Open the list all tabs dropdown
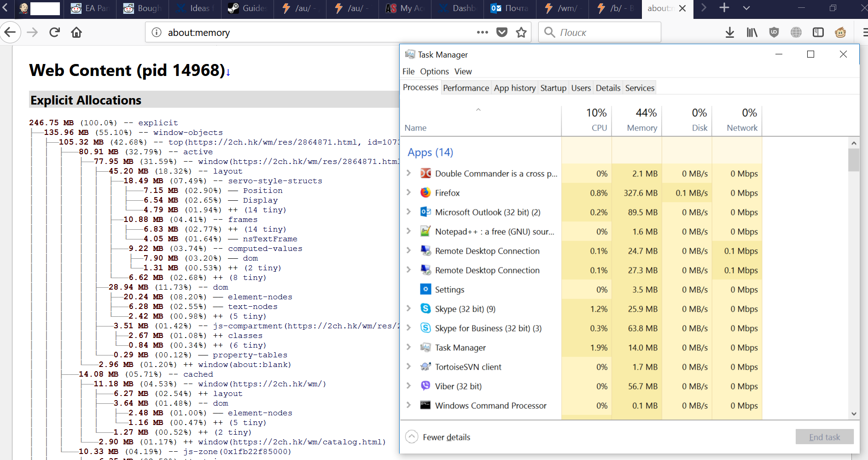 pyautogui.click(x=746, y=8)
